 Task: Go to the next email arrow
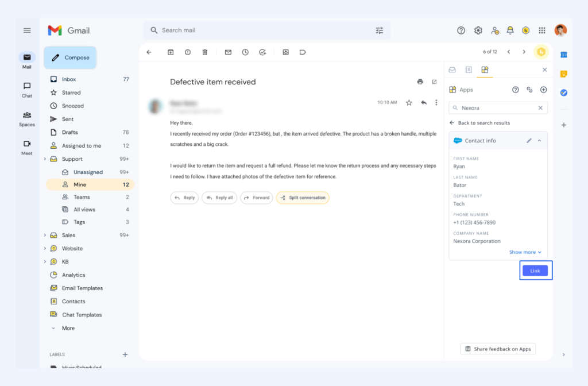(524, 52)
